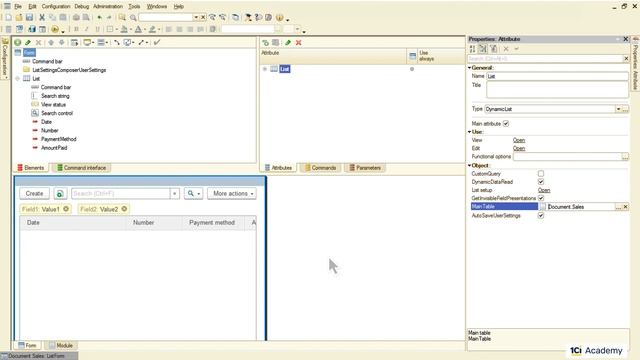Click the refresh icon next to Create
Viewport: 640px width, 360px height.
pyautogui.click(x=60, y=193)
